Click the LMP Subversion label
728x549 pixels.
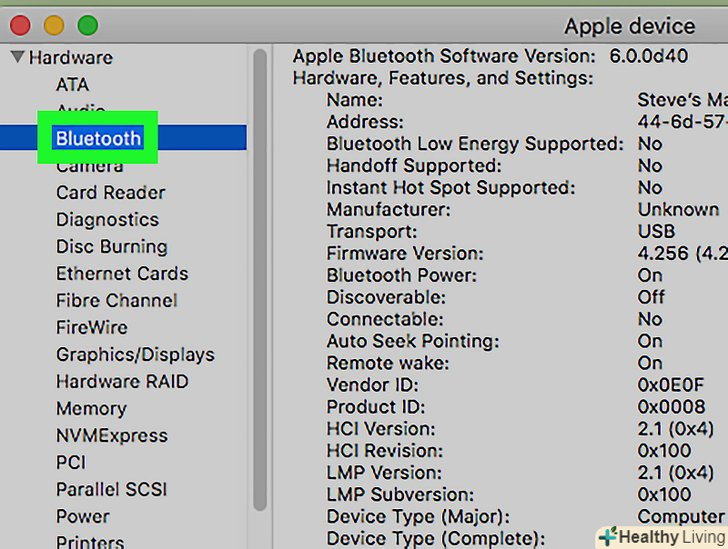(x=400, y=495)
